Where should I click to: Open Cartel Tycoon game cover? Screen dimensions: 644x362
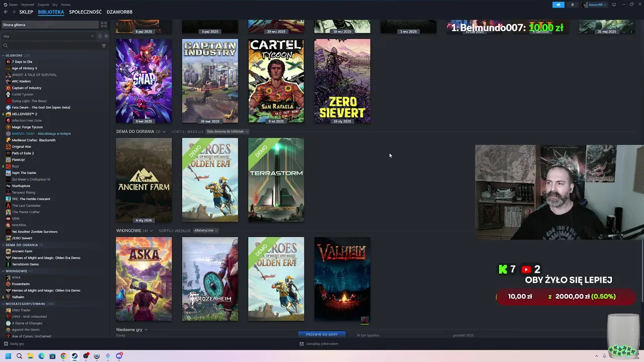pyautogui.click(x=276, y=81)
